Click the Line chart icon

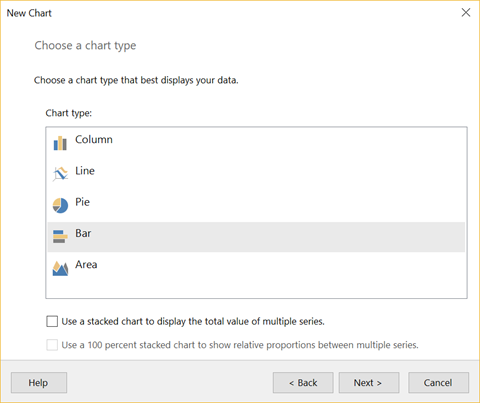pyautogui.click(x=60, y=174)
